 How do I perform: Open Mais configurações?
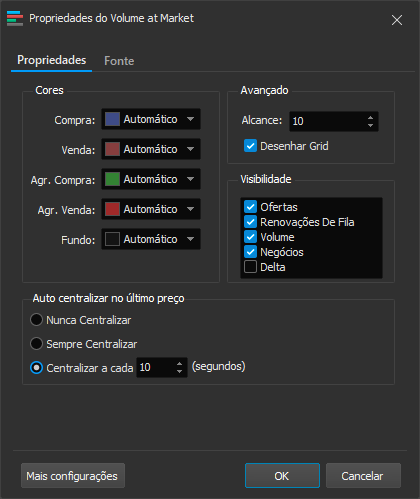73,476
